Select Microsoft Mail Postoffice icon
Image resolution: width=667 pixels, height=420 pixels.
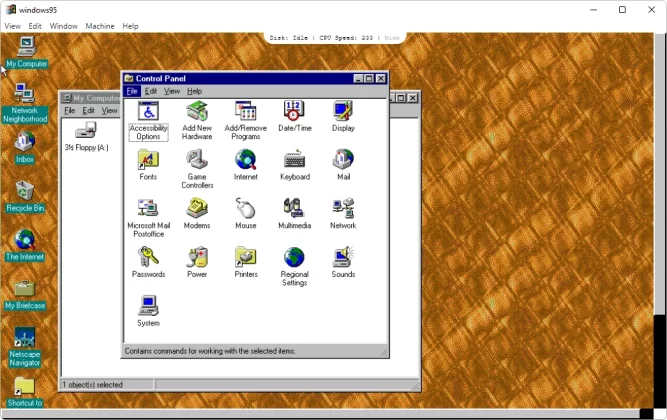[148, 209]
